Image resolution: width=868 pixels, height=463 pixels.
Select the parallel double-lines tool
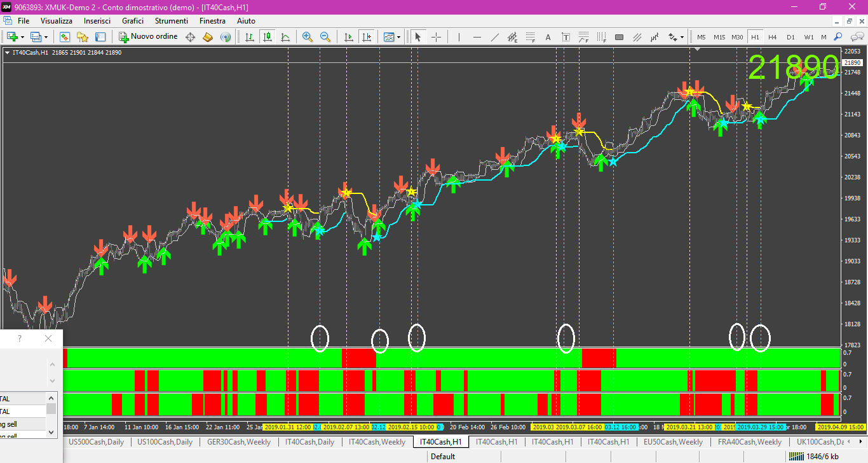pyautogui.click(x=637, y=37)
